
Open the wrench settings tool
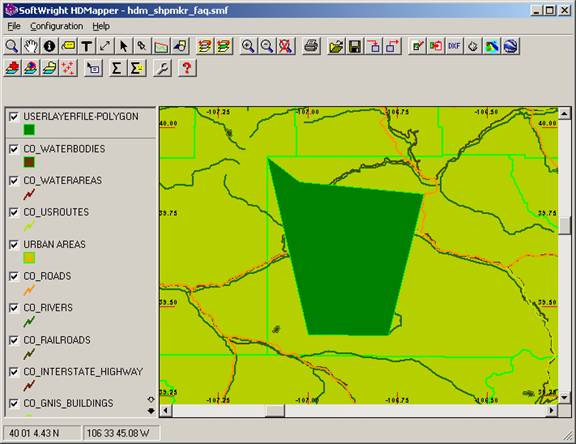point(162,68)
